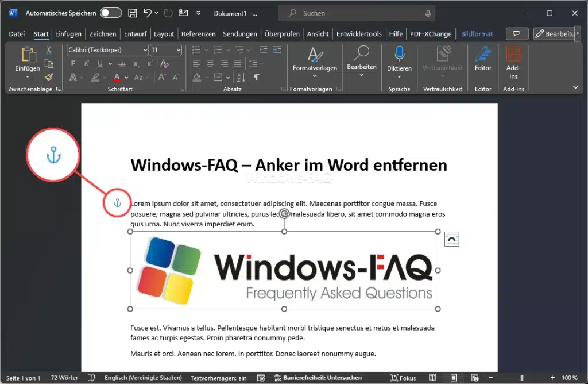This screenshot has height=384, width=588.
Task: Apply numbered list formatting
Action: point(218,50)
